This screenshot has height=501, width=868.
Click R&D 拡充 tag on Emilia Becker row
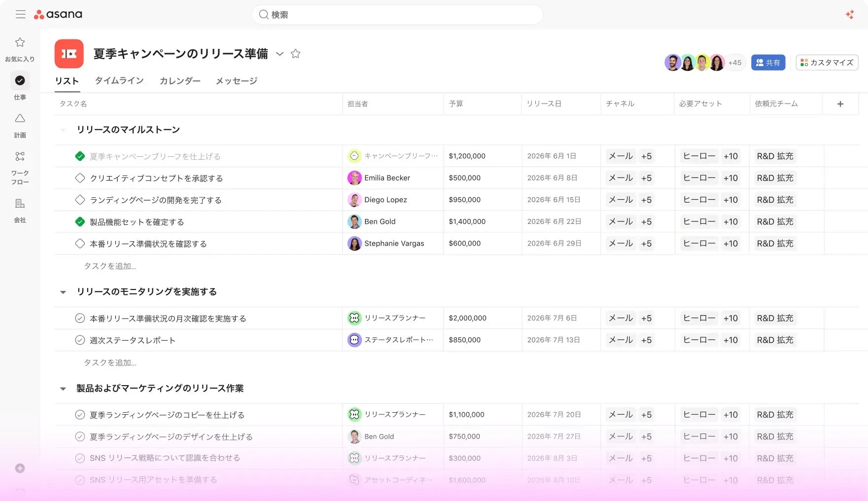(775, 178)
